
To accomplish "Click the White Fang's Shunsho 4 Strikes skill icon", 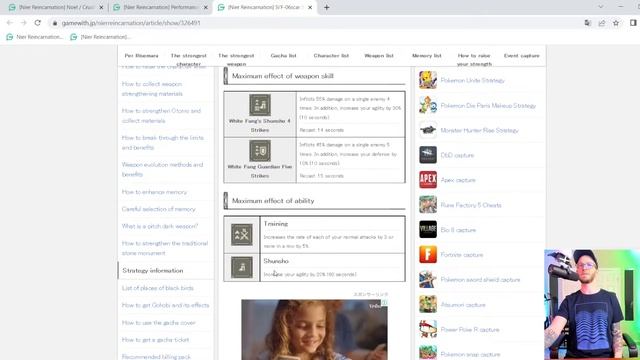I will pyautogui.click(x=260, y=105).
